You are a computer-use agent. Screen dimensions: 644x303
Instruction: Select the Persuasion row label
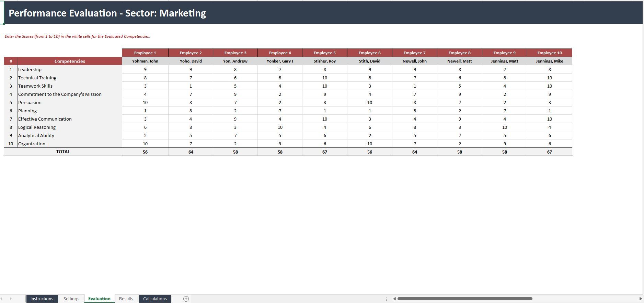pyautogui.click(x=70, y=102)
